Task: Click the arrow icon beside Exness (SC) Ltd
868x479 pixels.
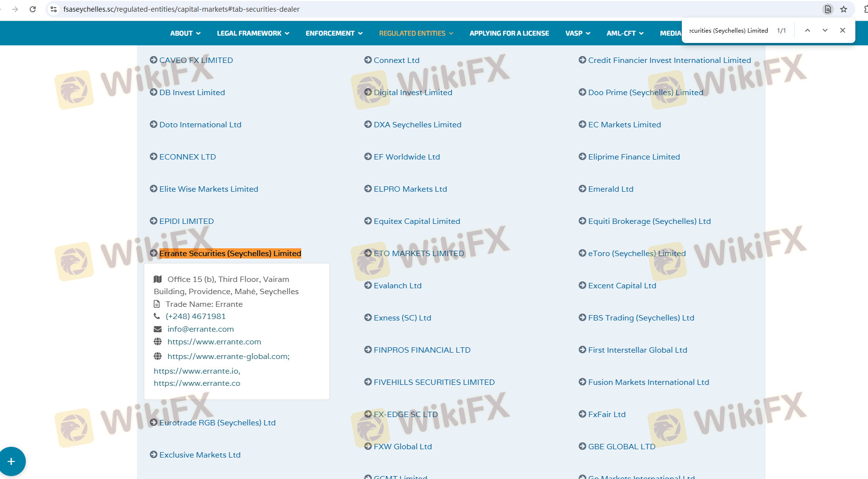Action: pos(368,318)
